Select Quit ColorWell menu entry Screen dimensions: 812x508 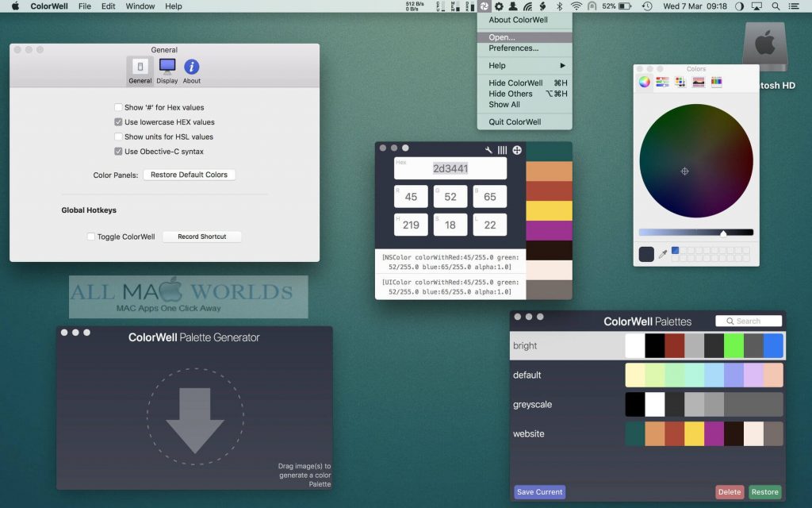coord(525,121)
